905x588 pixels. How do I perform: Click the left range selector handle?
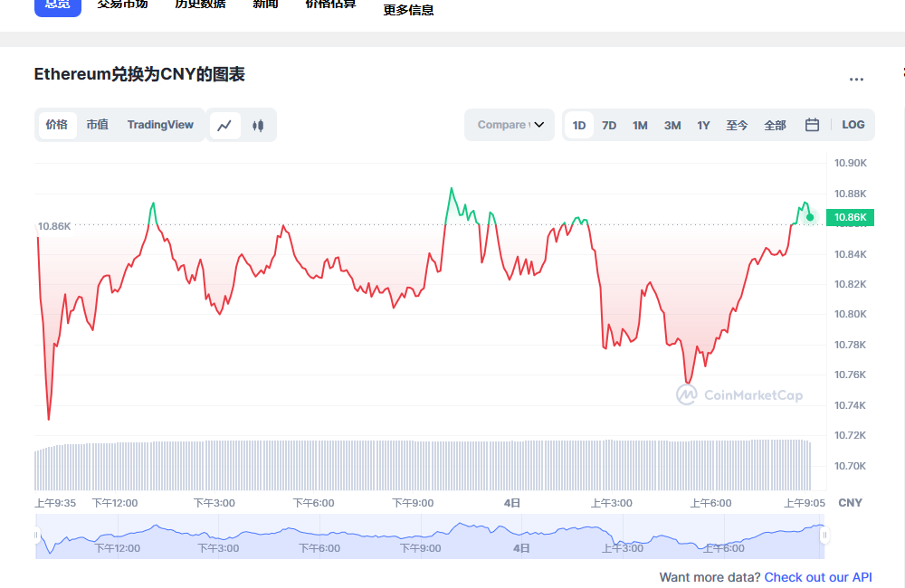tap(37, 536)
